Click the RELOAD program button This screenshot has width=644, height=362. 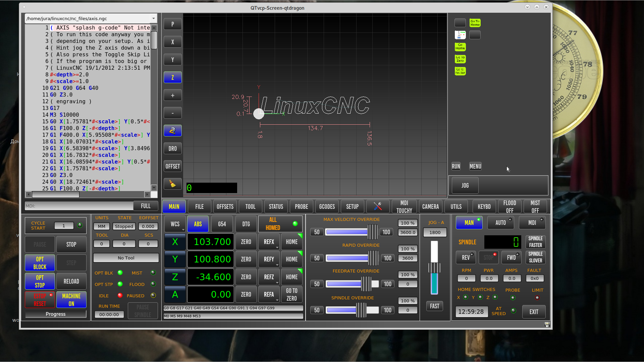pyautogui.click(x=71, y=281)
